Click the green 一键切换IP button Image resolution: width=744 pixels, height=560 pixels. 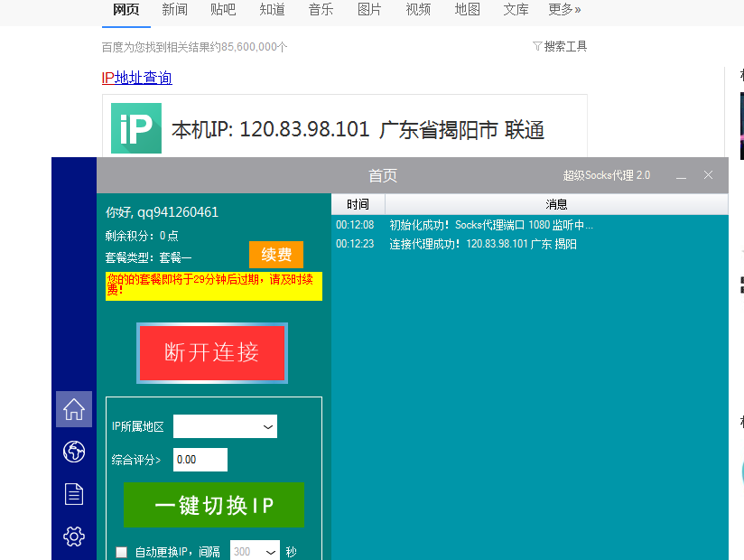[x=214, y=505]
